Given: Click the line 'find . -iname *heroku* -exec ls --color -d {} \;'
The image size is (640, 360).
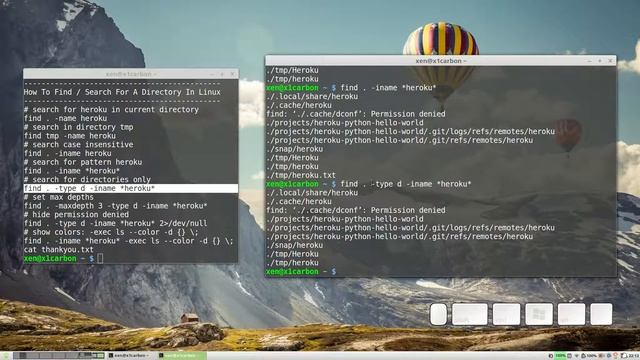Looking at the screenshot, I should point(129,241).
